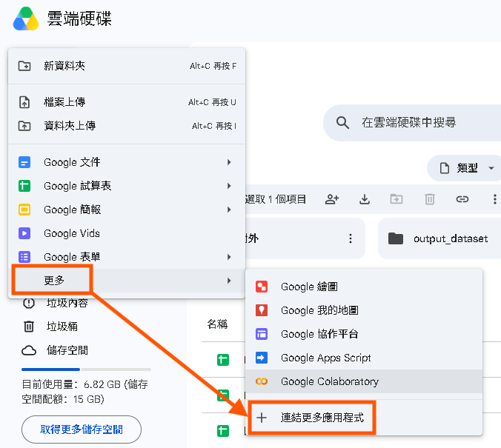The image size is (501, 448).
Task: Choose Google Colaboratory in submenu
Action: coord(364,381)
